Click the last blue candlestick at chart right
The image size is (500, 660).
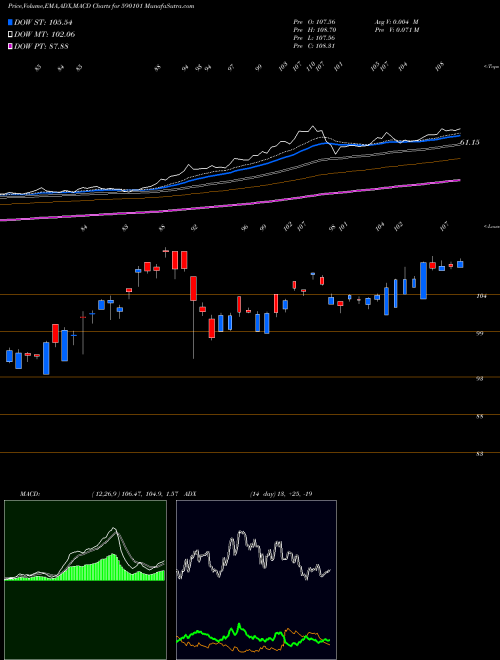point(460,264)
